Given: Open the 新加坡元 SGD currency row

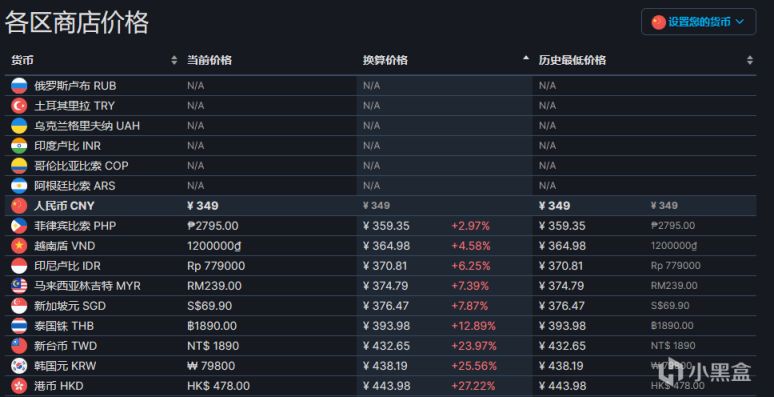Looking at the screenshot, I should (x=381, y=306).
